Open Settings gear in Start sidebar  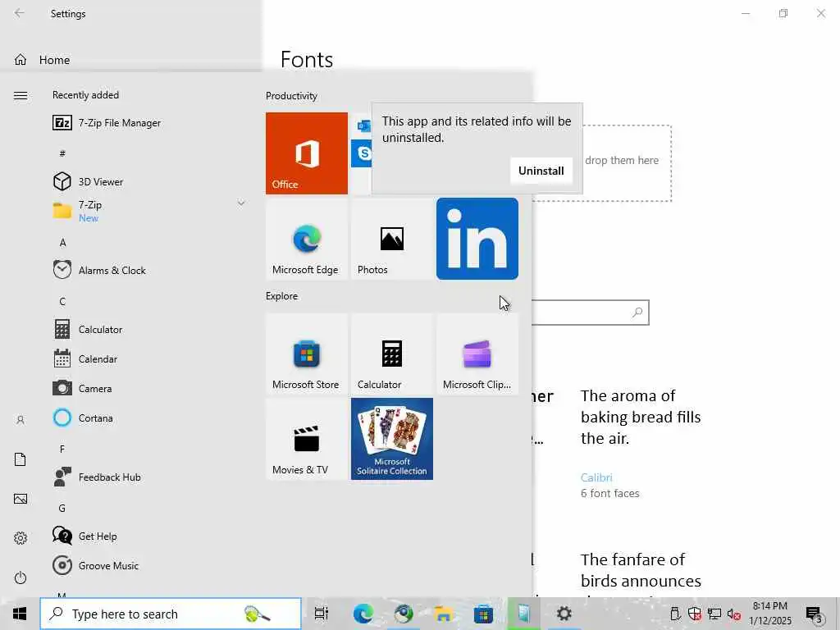point(21,538)
